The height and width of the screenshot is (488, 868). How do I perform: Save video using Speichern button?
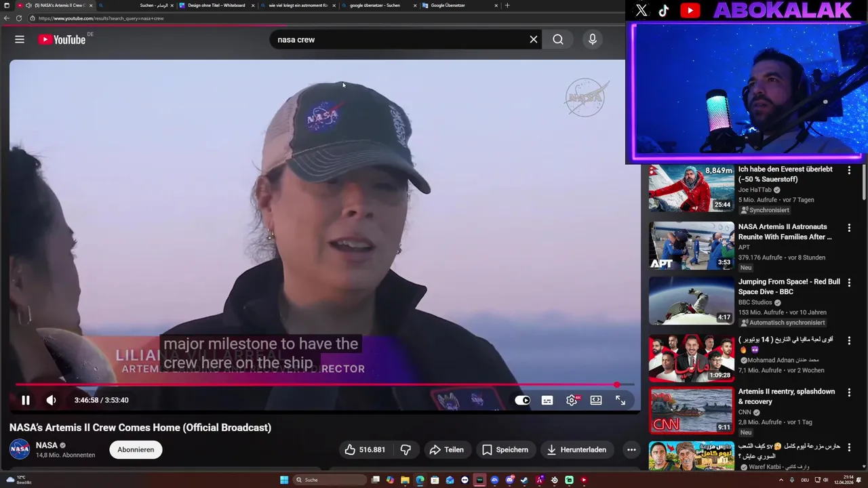click(505, 449)
